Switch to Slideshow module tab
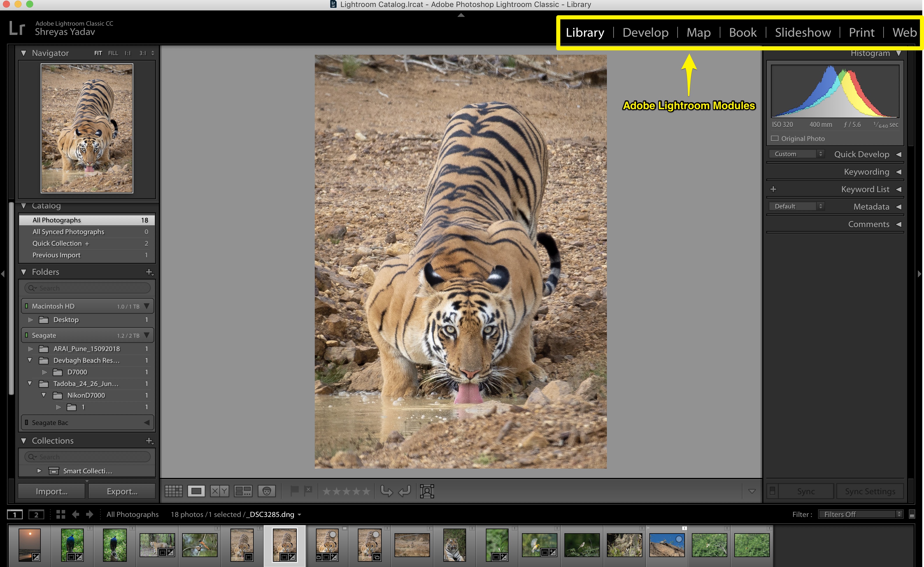Viewport: 924px width, 567px height. 803,32
